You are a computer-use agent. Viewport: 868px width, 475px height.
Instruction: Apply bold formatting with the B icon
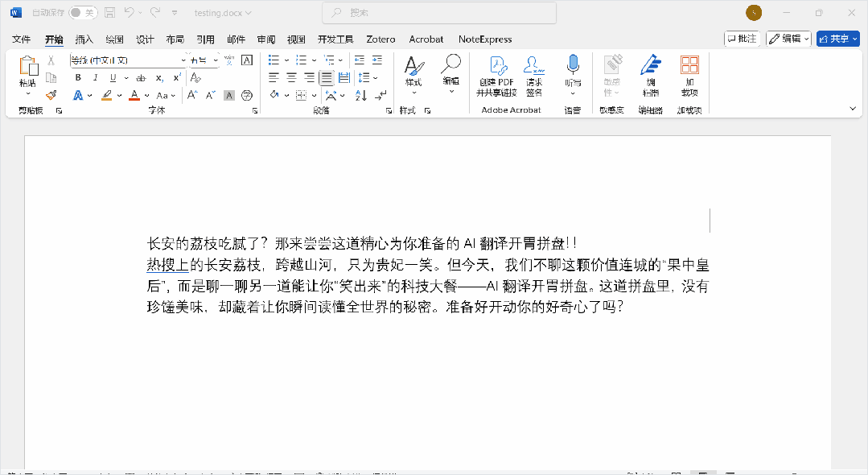click(78, 78)
